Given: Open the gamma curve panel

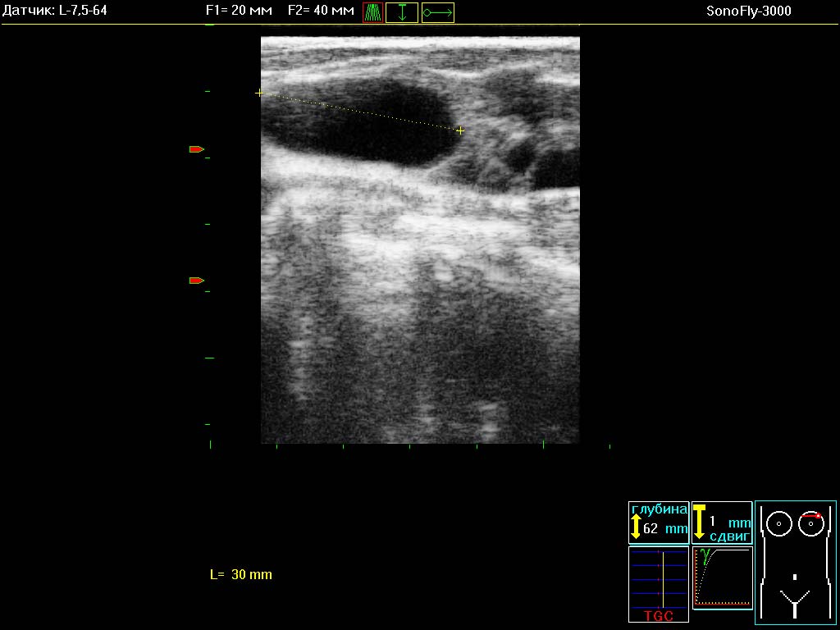Looking at the screenshot, I should pos(722,577).
